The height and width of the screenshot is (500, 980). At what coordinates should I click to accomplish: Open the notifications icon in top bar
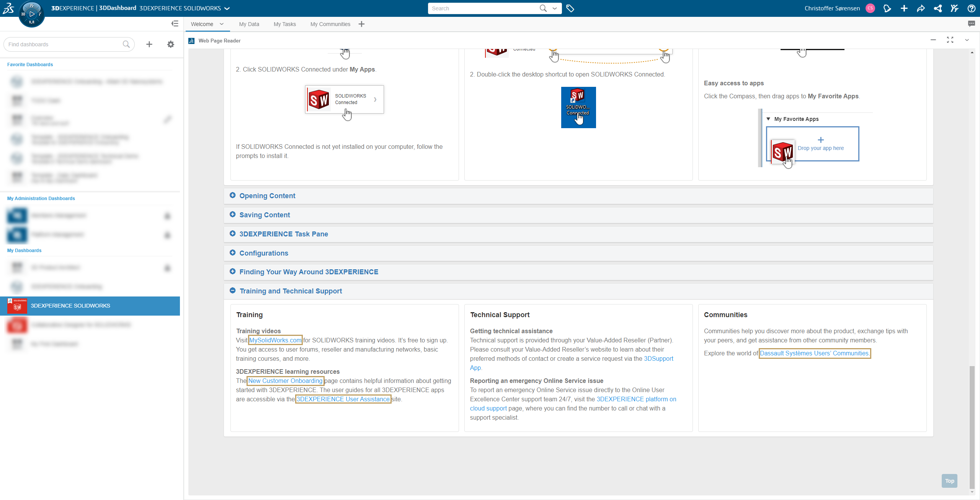887,8
